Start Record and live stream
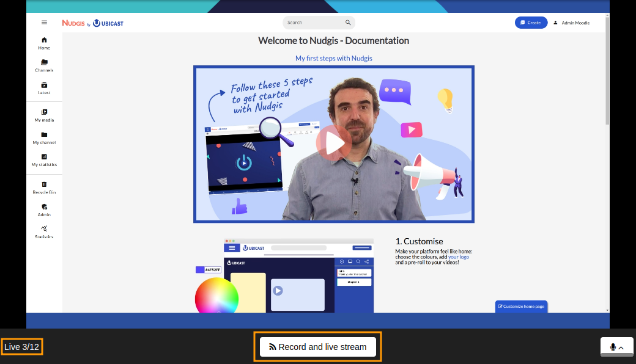 317,347
